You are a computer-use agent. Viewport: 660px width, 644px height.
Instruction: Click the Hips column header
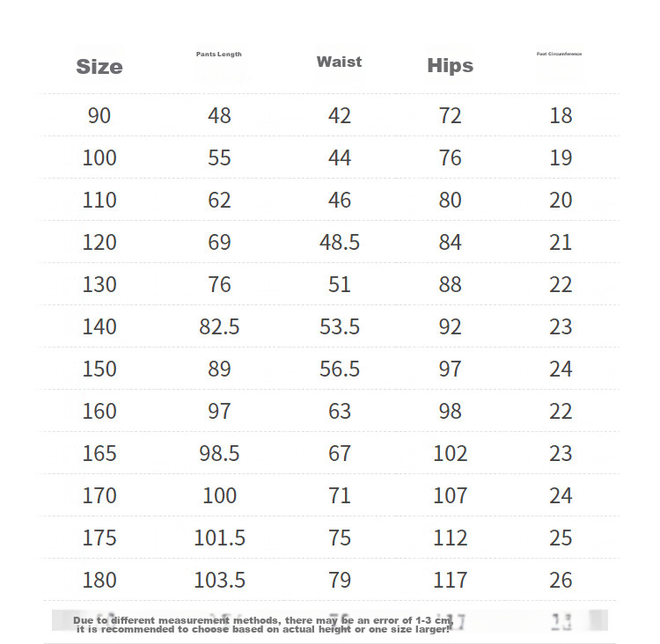pos(450,66)
